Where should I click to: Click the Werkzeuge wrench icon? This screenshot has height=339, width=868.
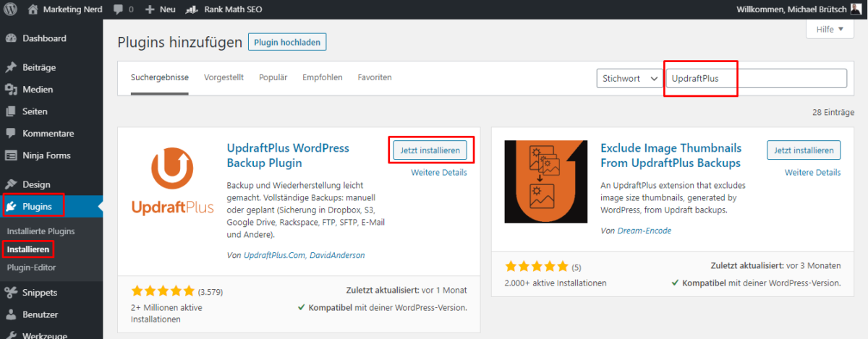click(11, 335)
